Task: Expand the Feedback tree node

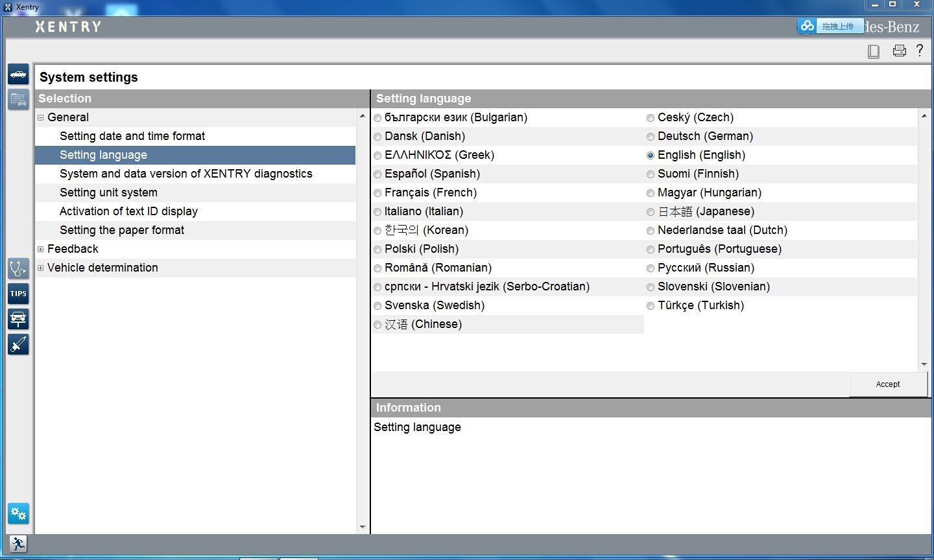Action: coord(41,250)
